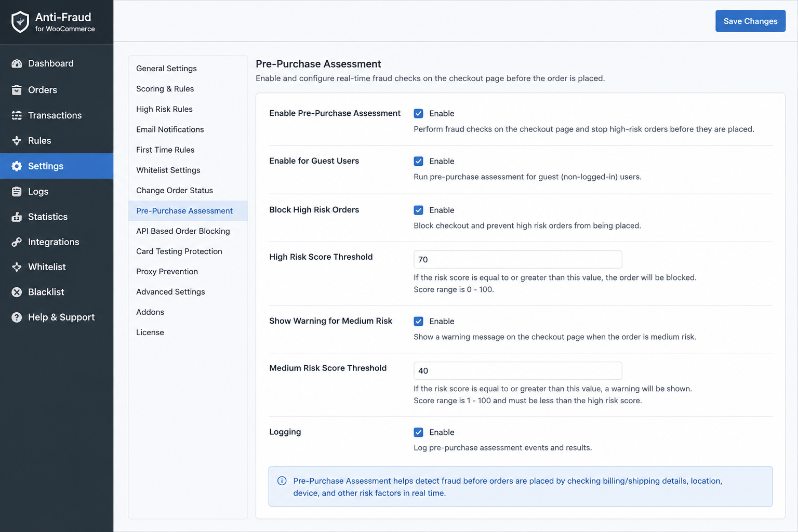Image resolution: width=798 pixels, height=532 pixels.
Task: Open Scoring & Rules settings tab
Action: (188, 89)
